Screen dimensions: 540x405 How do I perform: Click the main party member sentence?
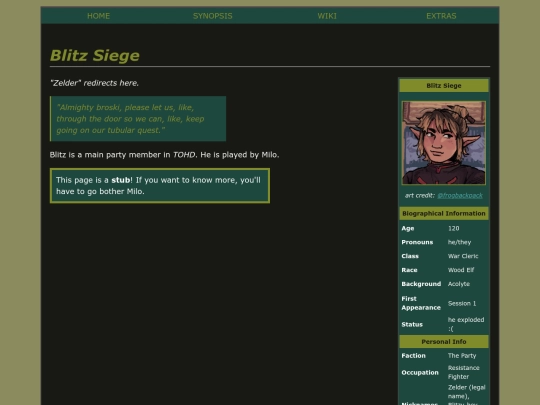click(164, 155)
